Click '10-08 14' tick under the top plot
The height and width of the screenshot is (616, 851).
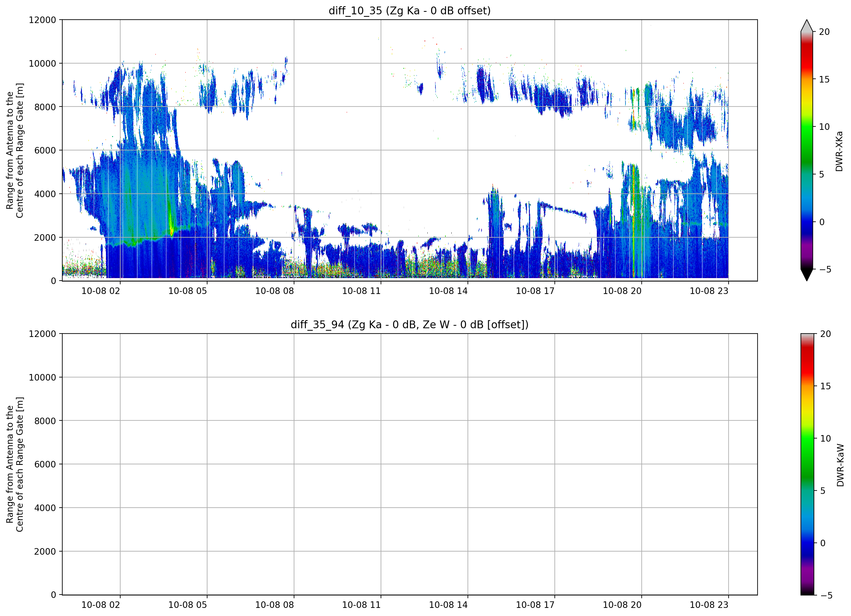tap(448, 291)
